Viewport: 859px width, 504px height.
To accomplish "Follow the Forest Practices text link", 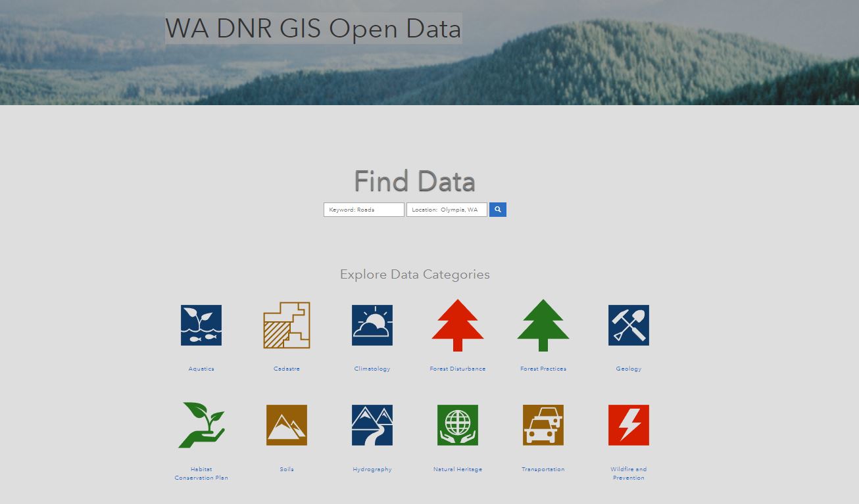I will 543,369.
